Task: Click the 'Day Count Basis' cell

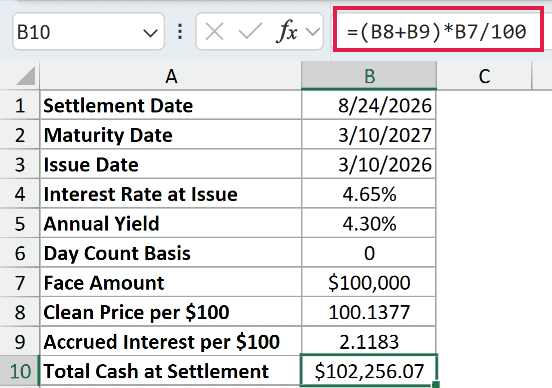Action: click(x=171, y=253)
